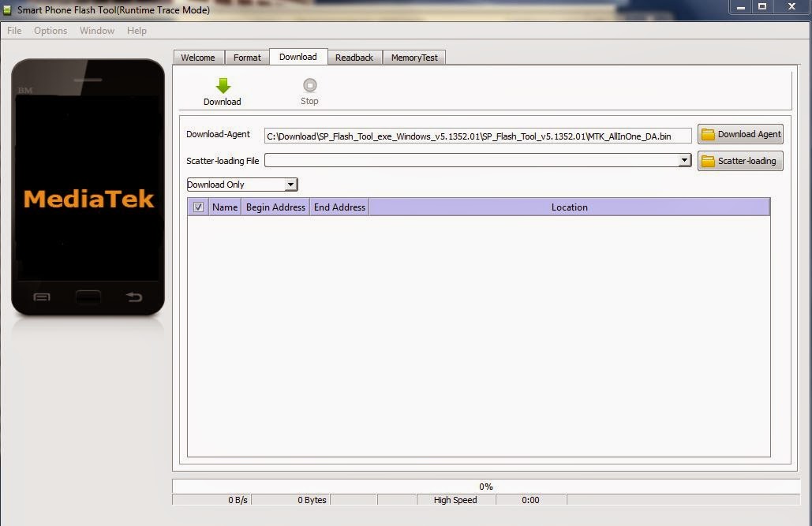Click the Stop icon

pos(309,85)
